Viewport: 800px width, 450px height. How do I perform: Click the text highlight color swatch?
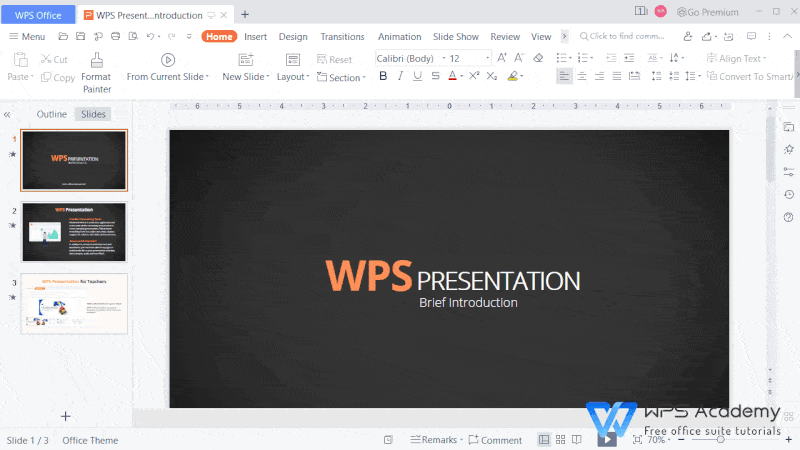(513, 76)
